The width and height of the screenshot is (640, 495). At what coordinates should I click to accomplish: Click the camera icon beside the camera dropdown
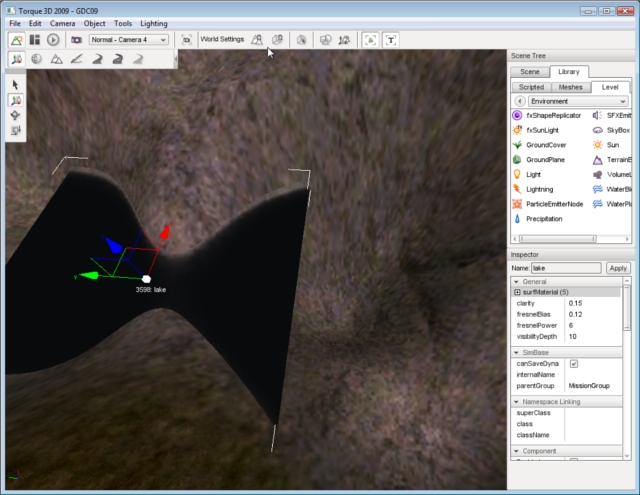point(76,40)
